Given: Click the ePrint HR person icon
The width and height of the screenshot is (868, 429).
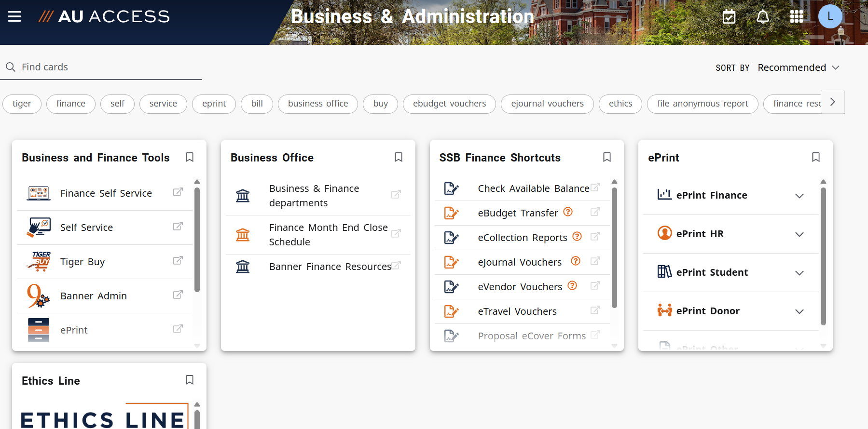Looking at the screenshot, I should (664, 233).
